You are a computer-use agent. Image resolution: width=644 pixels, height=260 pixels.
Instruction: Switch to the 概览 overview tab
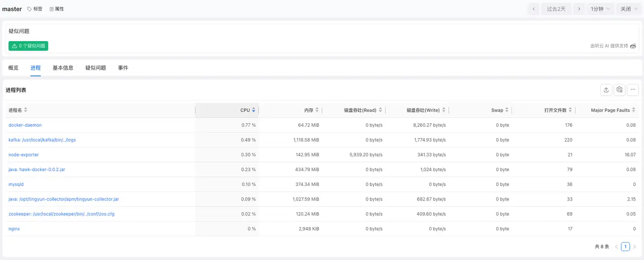13,68
